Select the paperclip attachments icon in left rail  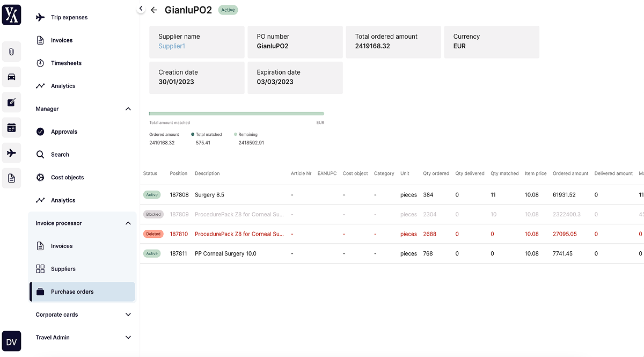pos(11,52)
